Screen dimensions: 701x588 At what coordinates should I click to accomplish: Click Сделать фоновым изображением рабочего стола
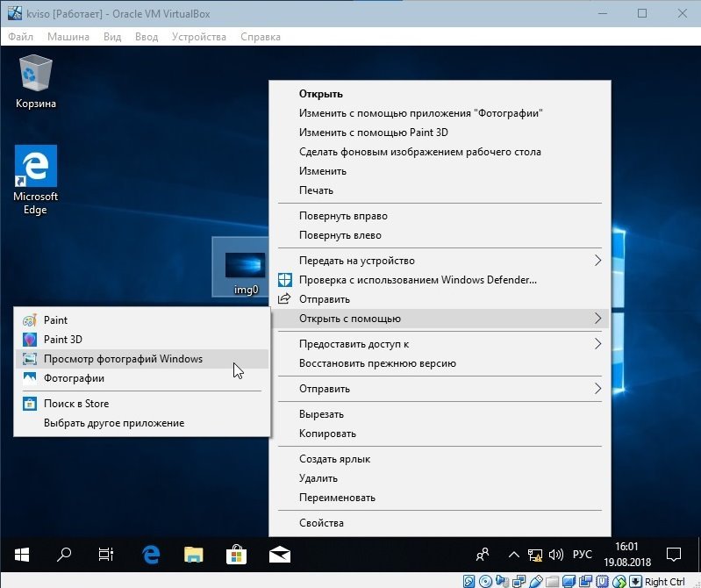coord(440,152)
